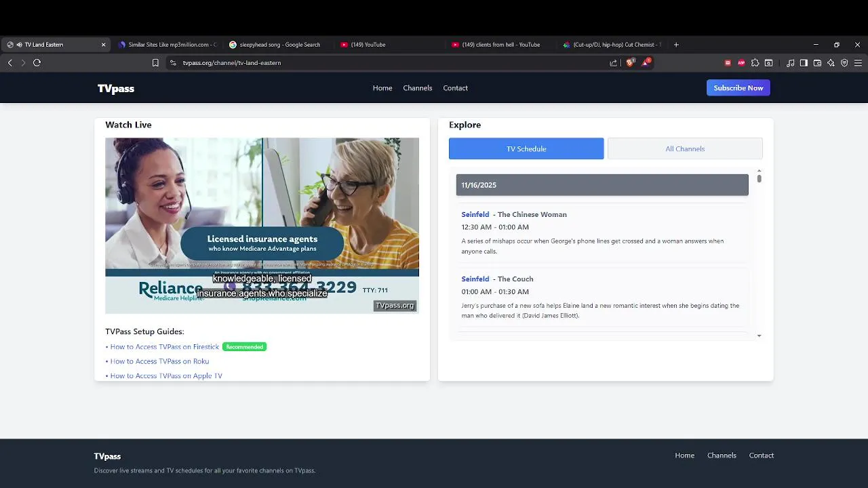Click the browser forward arrow

click(x=23, y=62)
